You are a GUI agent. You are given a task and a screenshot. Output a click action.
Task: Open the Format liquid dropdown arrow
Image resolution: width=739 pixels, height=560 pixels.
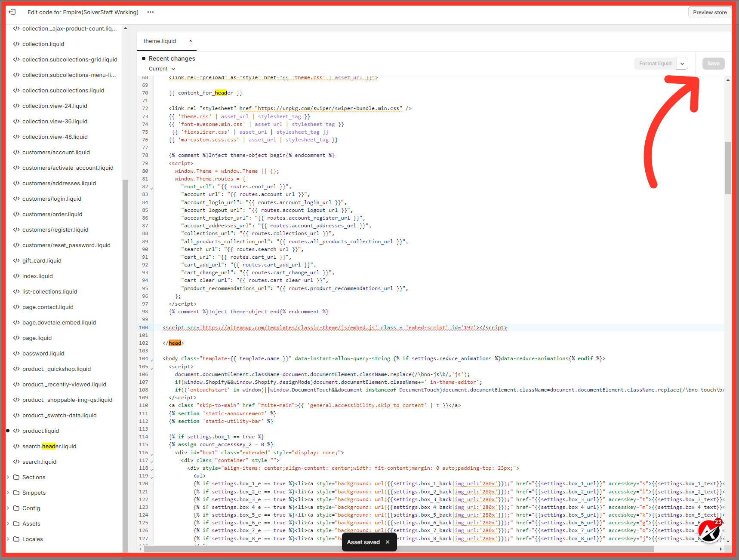click(x=682, y=64)
